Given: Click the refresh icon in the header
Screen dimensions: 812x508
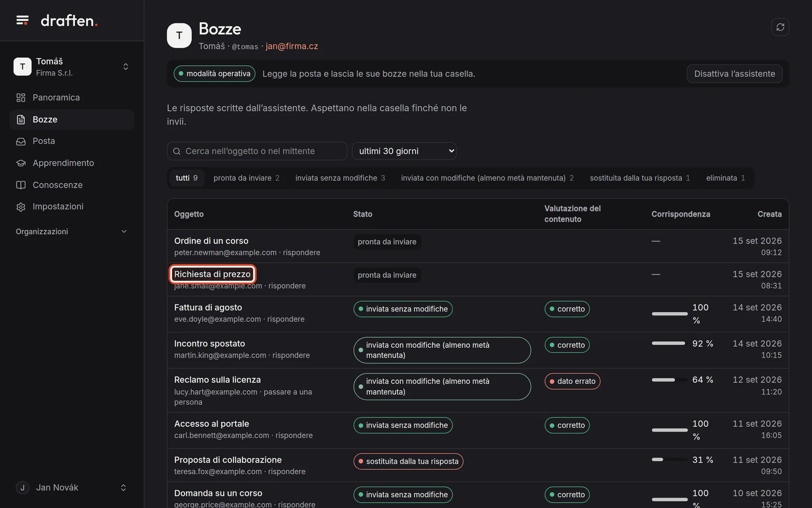Looking at the screenshot, I should coord(780,27).
